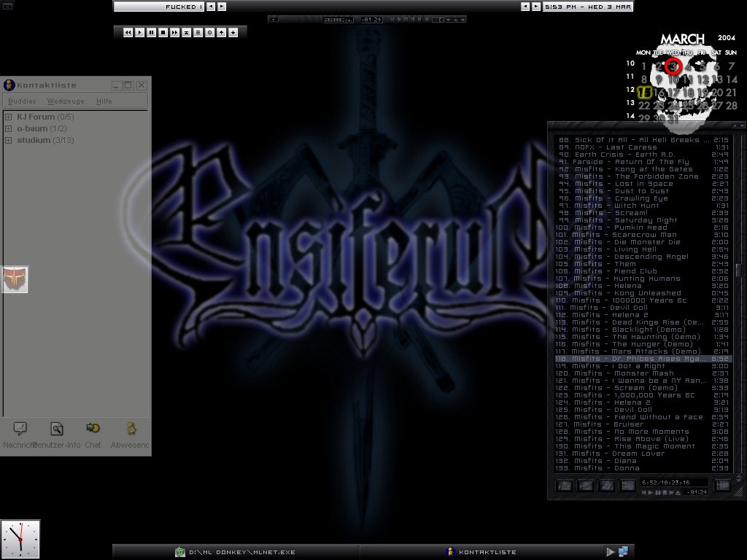Screen dimensions: 747x560
Task: Click the play arrow in the bottom bar tray
Action: 611,552
